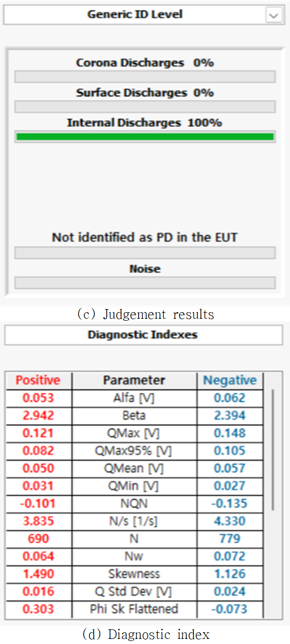Select the Diagnostic Indexes header box
Image resolution: width=290 pixels, height=644 pixels.
143,335
